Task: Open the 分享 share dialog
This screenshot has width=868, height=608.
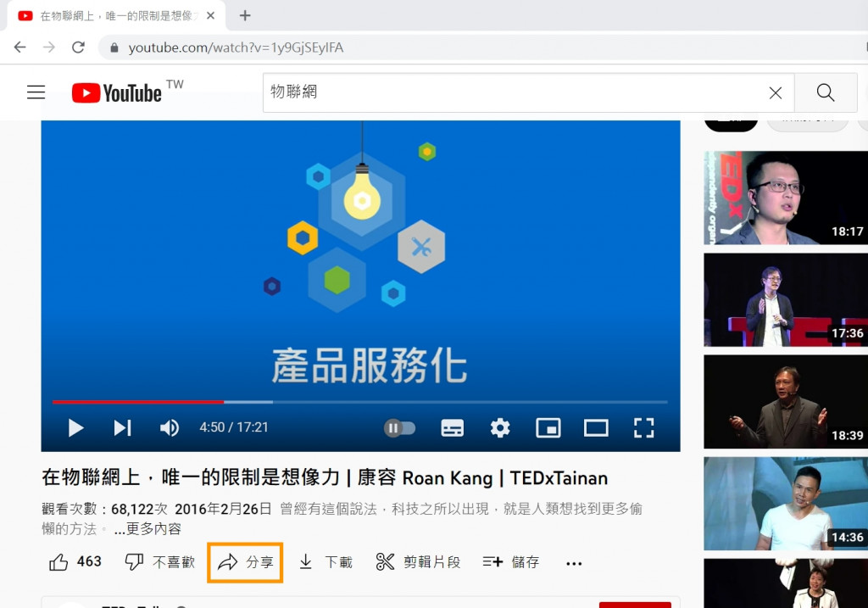Action: pos(245,562)
